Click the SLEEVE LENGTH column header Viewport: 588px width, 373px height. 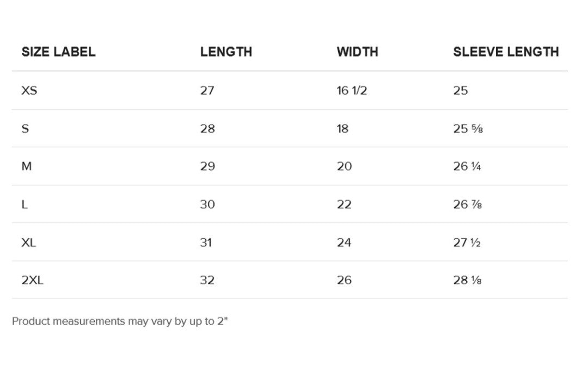click(x=506, y=52)
